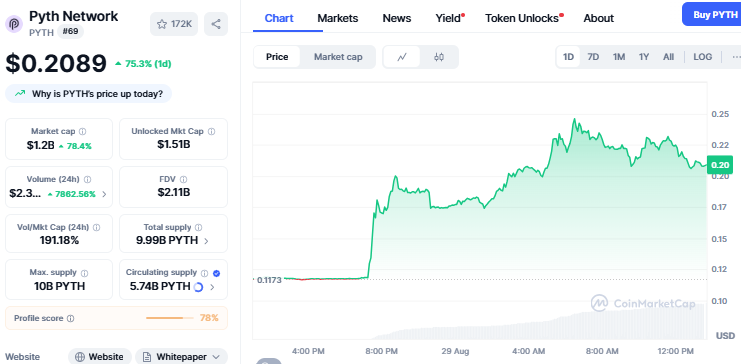This screenshot has width=741, height=364.
Task: Select the candlestick chart view icon
Action: (439, 57)
